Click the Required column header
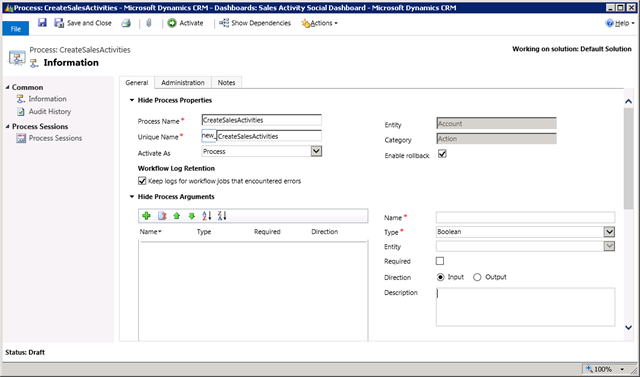Screen dimensions: 640x377 pyautogui.click(x=267, y=232)
